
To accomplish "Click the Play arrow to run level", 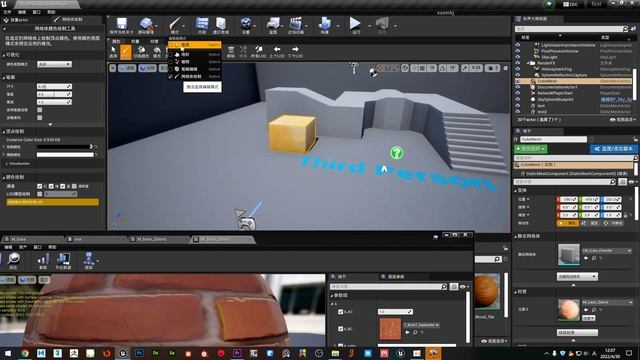I will [355, 24].
